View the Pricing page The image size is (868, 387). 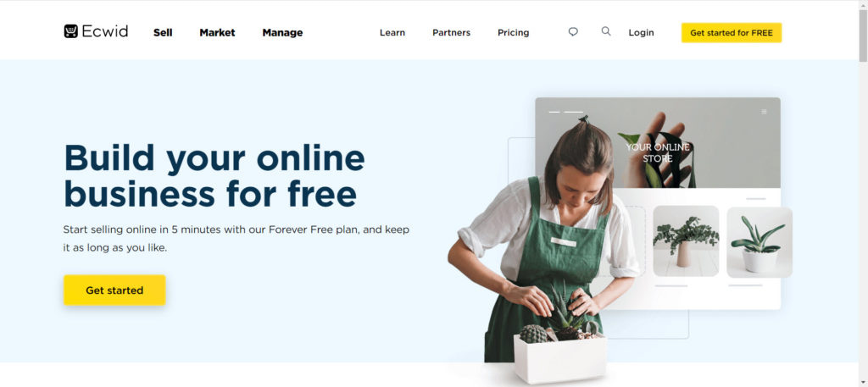513,33
